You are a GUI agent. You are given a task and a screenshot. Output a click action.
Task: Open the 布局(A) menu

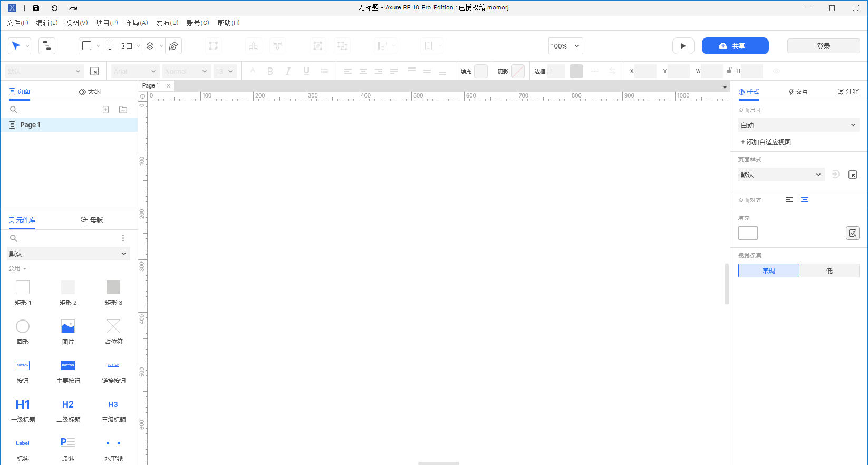(x=137, y=23)
